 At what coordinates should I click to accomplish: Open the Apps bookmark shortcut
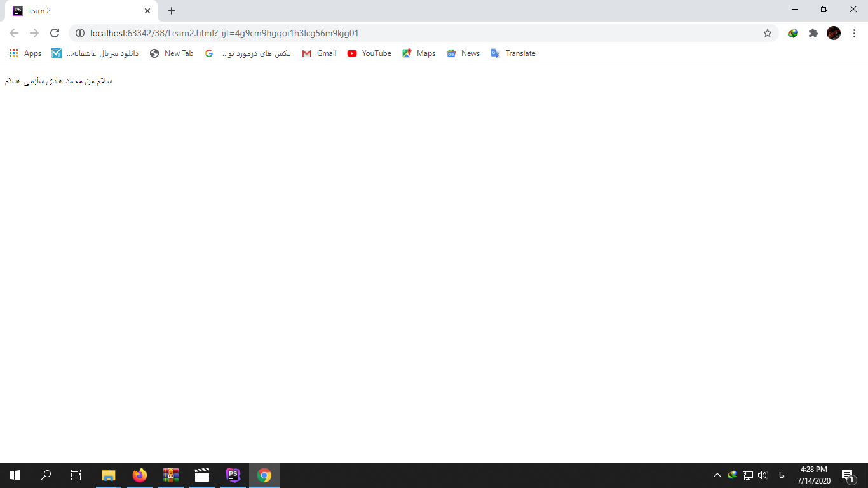[x=25, y=53]
